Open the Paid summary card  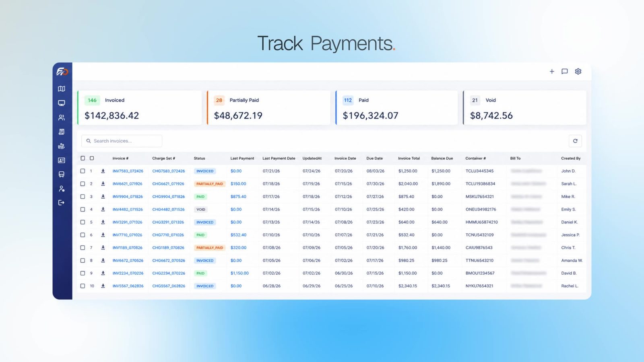pyautogui.click(x=396, y=108)
